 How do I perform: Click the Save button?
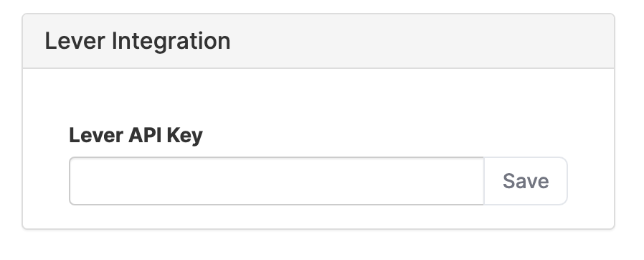(526, 181)
